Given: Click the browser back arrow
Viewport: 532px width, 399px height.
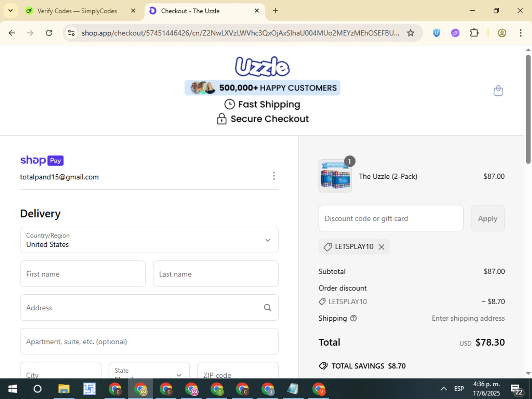Looking at the screenshot, I should coord(12,33).
